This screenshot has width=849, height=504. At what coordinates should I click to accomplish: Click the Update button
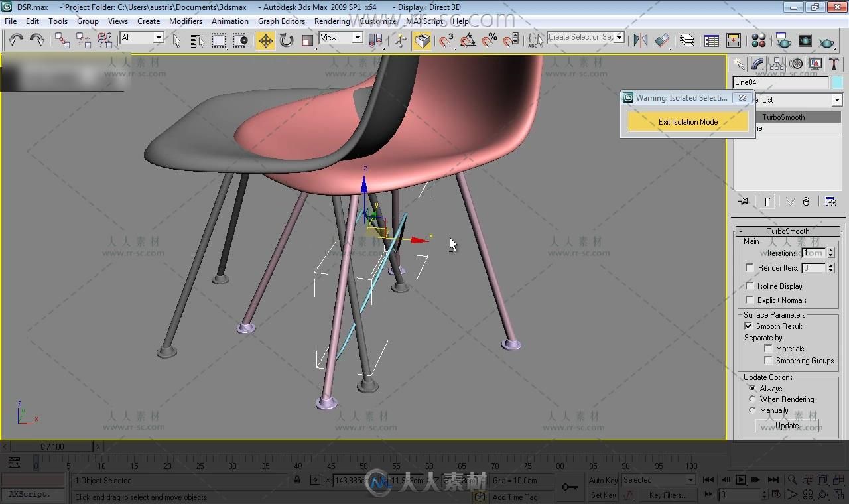(787, 426)
